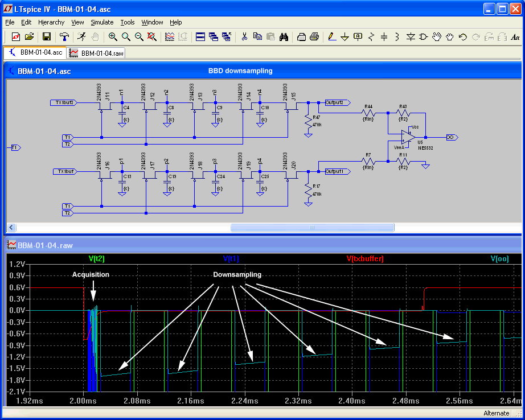Choose the Diode component tool
Image resolution: width=525 pixels, height=420 pixels.
(411, 37)
